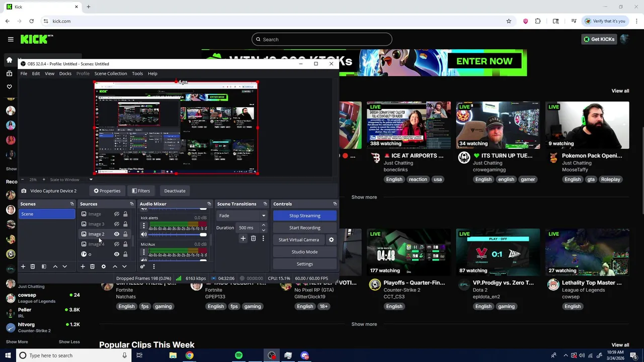The width and height of the screenshot is (644, 362).
Task: Pop out the Scenes dock
Action: [72, 204]
